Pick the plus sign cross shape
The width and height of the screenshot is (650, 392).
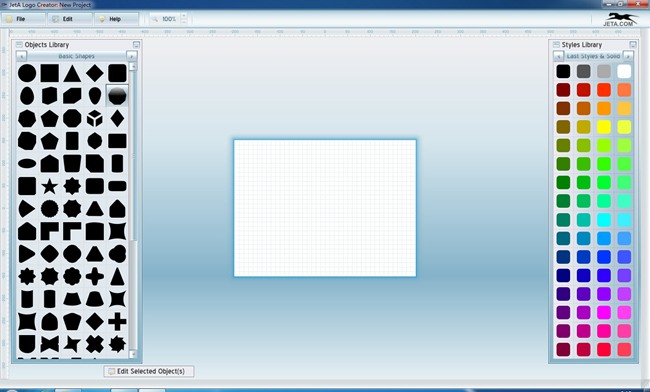(x=117, y=322)
